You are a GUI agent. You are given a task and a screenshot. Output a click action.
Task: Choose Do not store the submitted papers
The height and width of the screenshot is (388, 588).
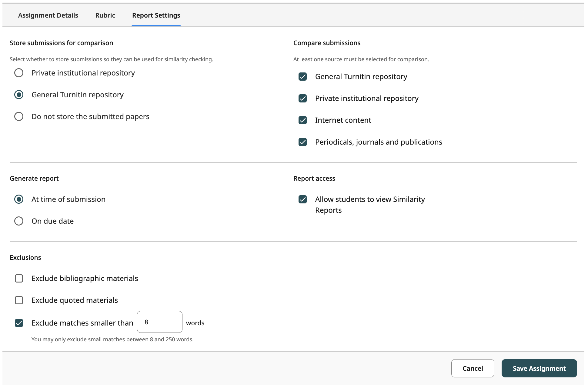pos(19,116)
